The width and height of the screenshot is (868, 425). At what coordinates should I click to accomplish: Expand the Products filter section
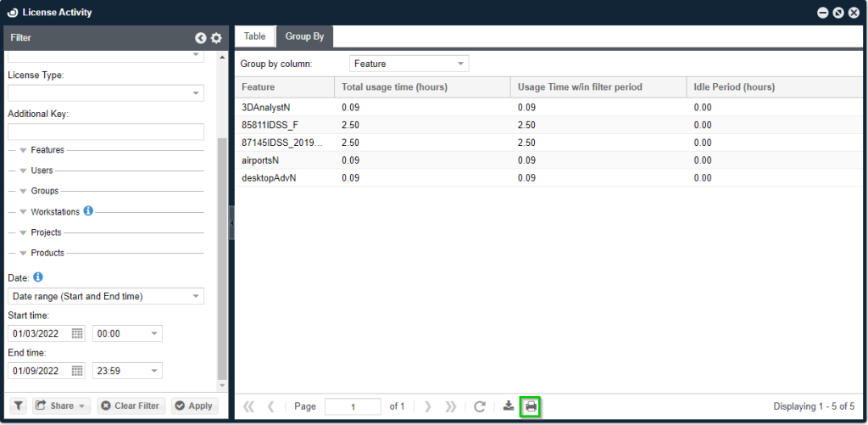[x=24, y=253]
